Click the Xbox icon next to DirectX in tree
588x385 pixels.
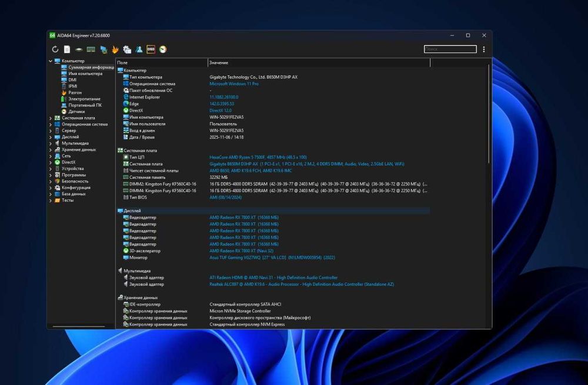(x=58, y=162)
